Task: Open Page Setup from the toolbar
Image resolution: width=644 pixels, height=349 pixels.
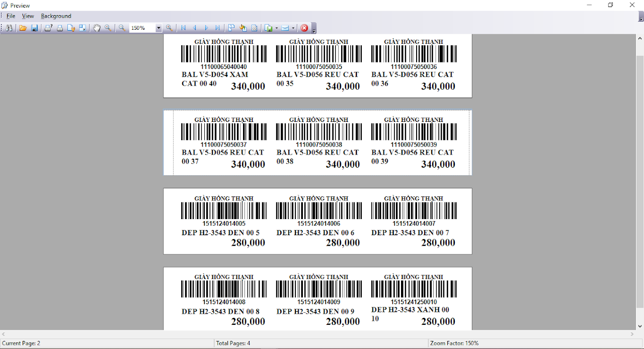Action: 71,28
